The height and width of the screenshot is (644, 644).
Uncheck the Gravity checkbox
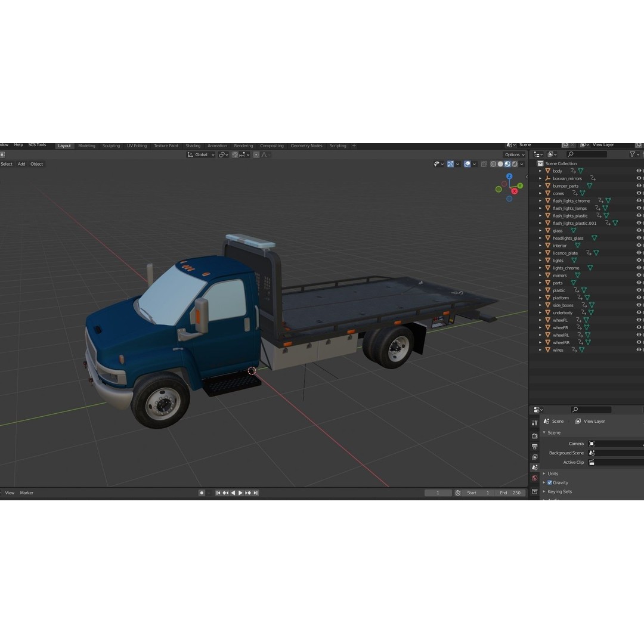click(549, 482)
